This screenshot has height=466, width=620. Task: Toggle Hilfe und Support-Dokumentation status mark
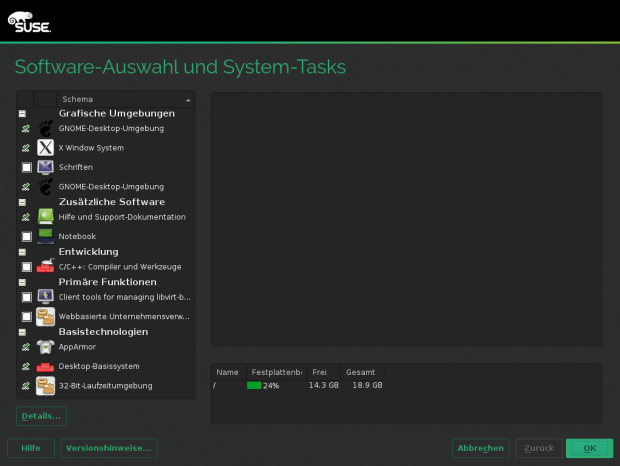tap(26, 217)
